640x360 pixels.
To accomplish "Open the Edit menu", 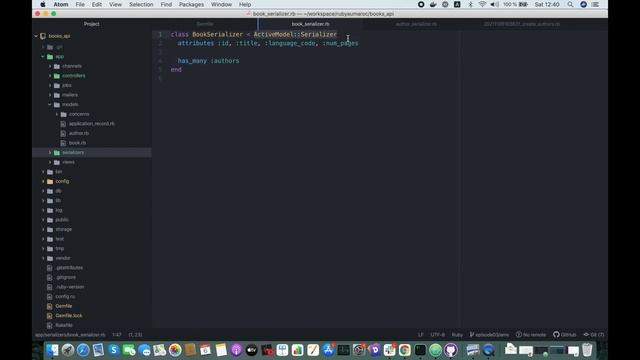I will tap(97, 4).
